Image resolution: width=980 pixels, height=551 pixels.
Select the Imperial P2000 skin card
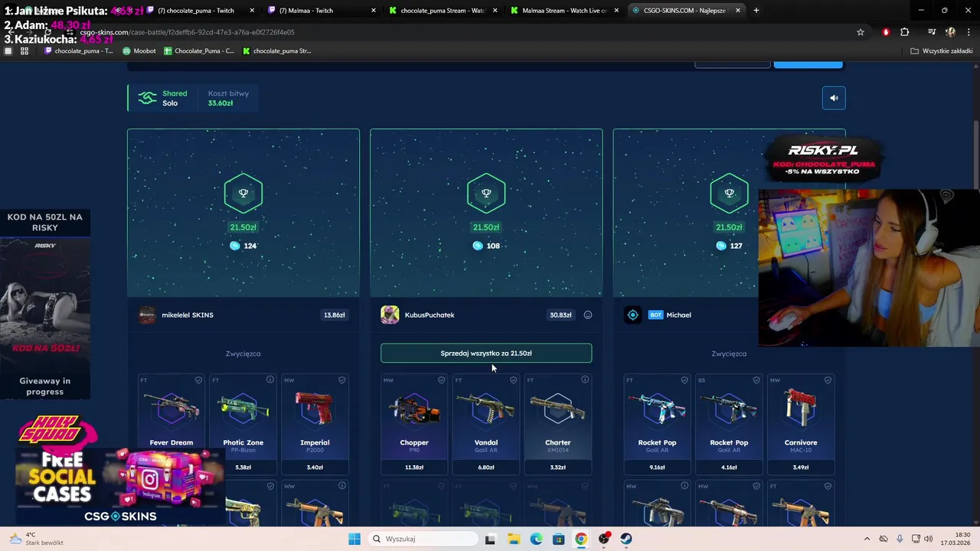(315, 423)
